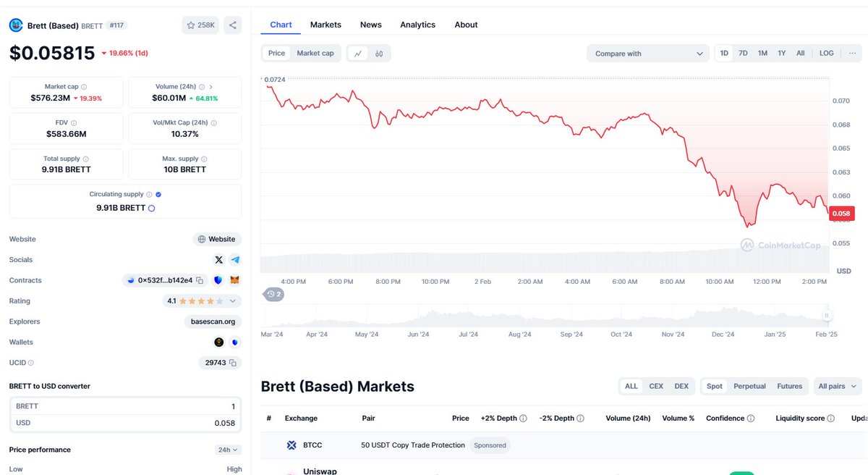The image size is (868, 475).
Task: Show info tooltip for Circulating supply
Action: tap(150, 194)
